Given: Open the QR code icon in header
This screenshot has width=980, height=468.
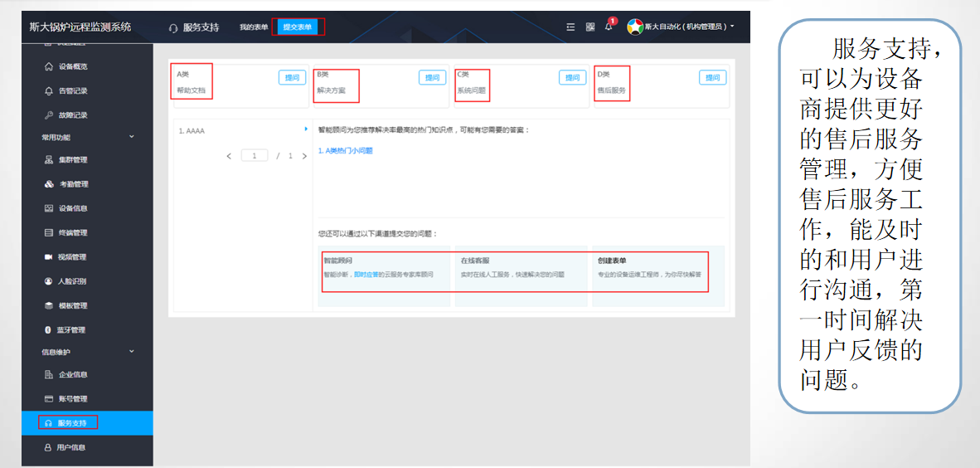Looking at the screenshot, I should (x=589, y=27).
